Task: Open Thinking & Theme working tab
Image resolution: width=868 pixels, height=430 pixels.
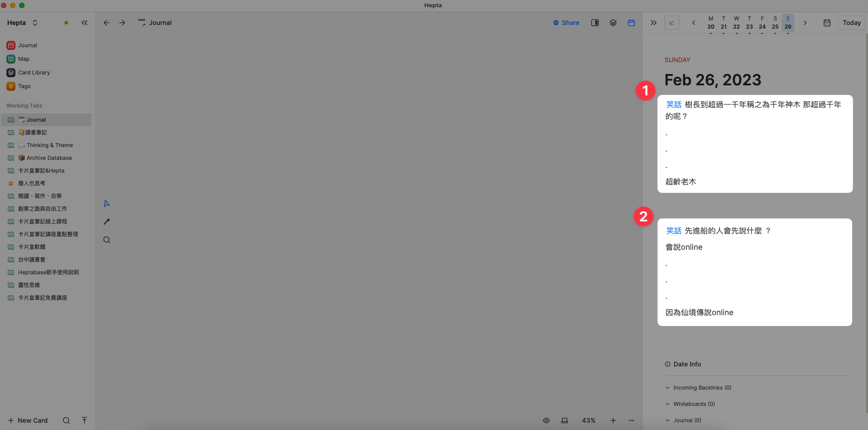Action: pos(50,145)
